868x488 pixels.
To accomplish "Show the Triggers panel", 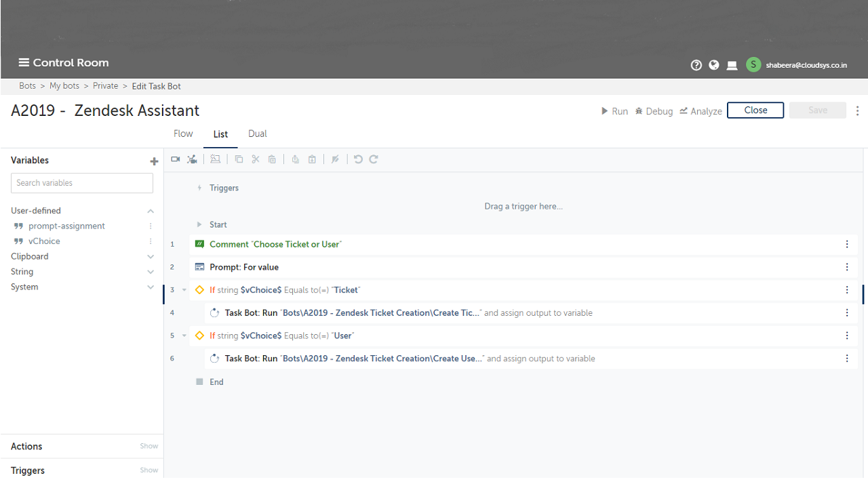I will coord(149,470).
